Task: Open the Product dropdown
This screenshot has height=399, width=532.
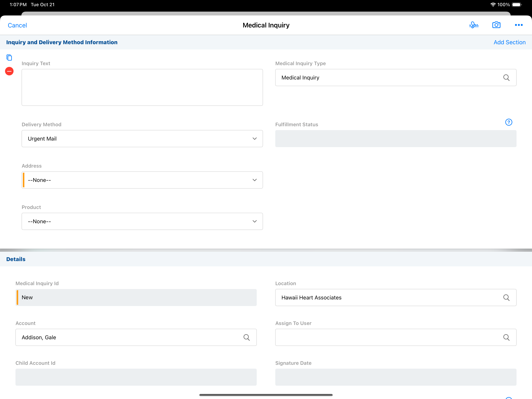Action: [x=142, y=221]
